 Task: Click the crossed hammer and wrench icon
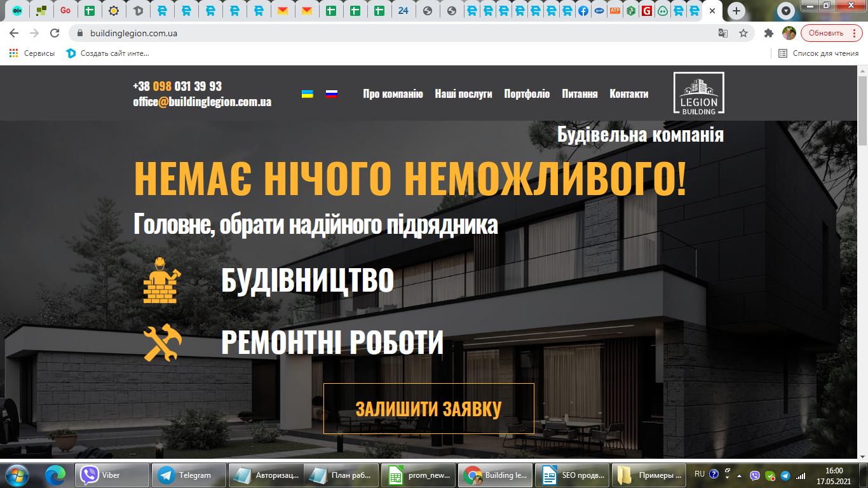[x=162, y=343]
